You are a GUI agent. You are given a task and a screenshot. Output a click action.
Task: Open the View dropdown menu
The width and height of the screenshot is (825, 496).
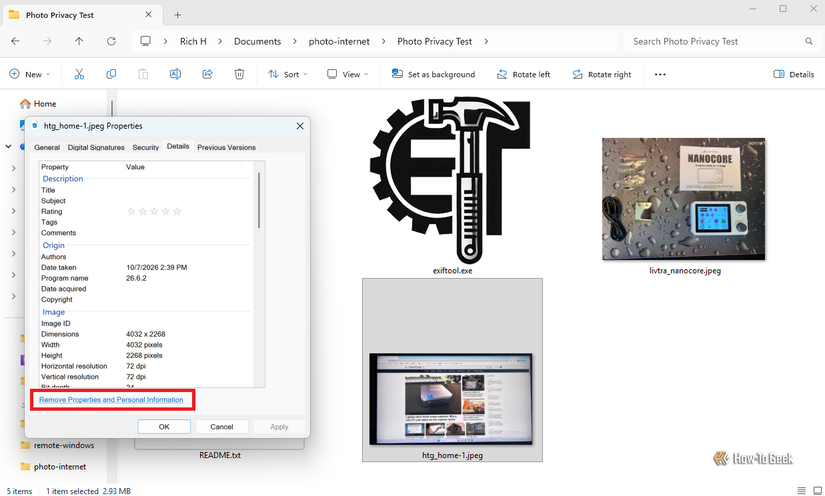(x=347, y=74)
